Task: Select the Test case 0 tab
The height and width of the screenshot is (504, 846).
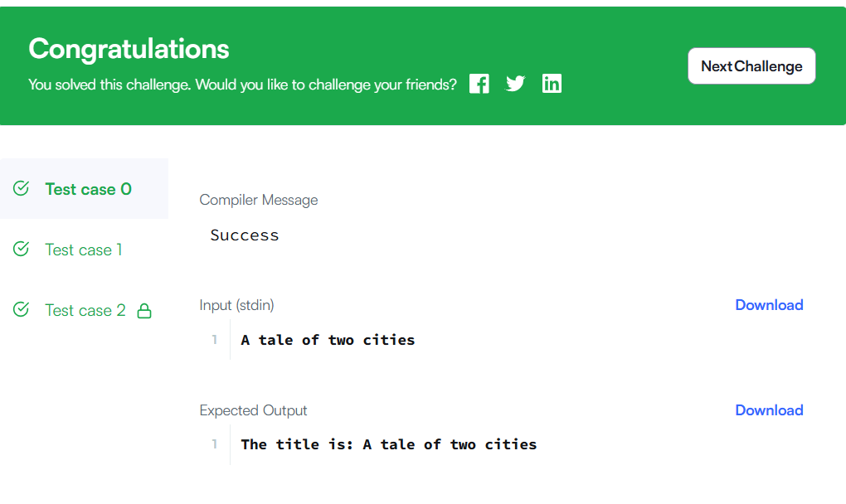Action: click(x=84, y=189)
